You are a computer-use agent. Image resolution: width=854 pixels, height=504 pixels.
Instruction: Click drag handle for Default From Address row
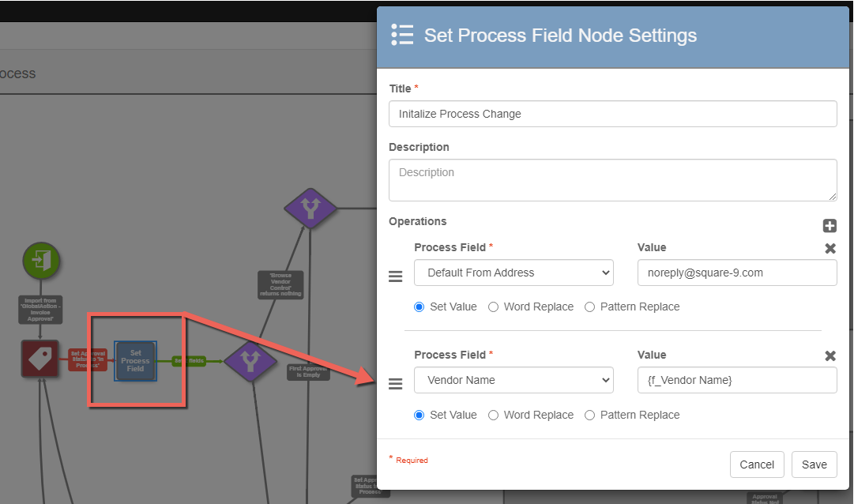(x=396, y=276)
